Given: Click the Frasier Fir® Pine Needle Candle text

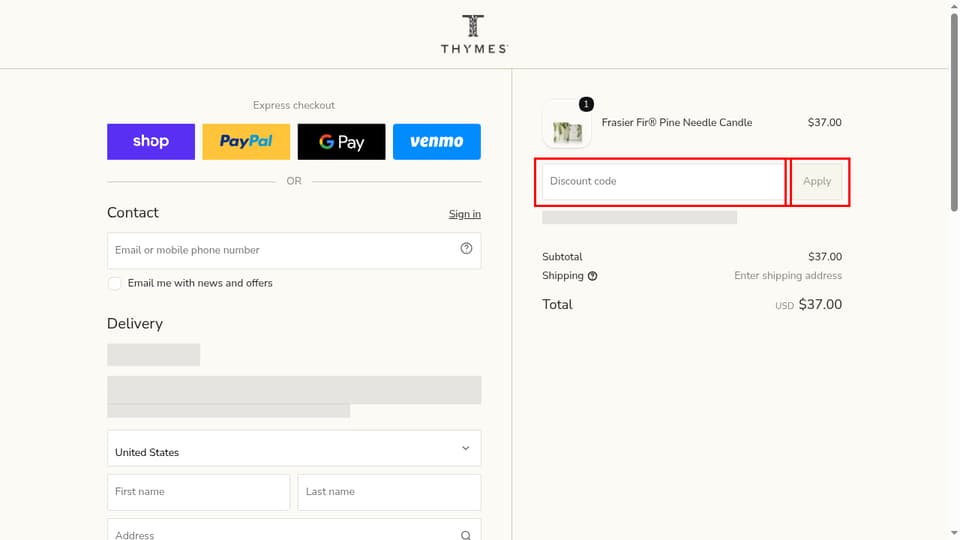Looking at the screenshot, I should [x=677, y=122].
